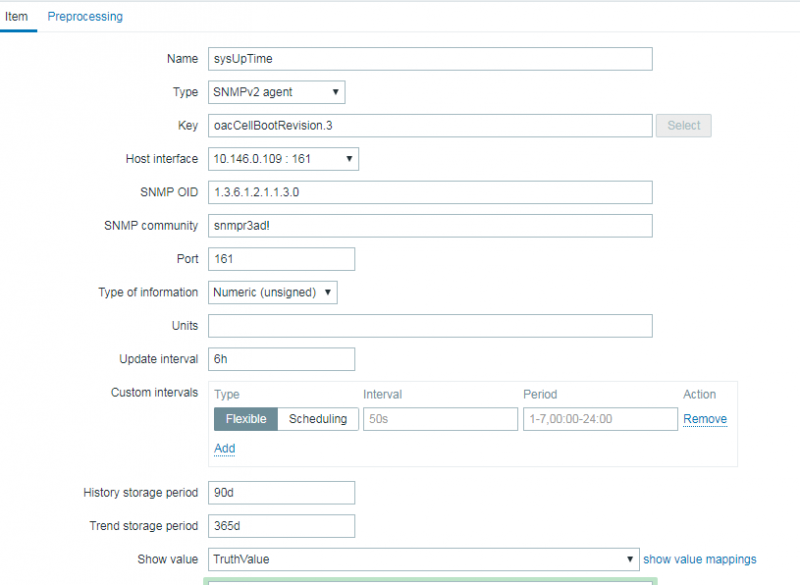Click the empty Units field
Viewport: 800px width, 585px height.
point(430,326)
